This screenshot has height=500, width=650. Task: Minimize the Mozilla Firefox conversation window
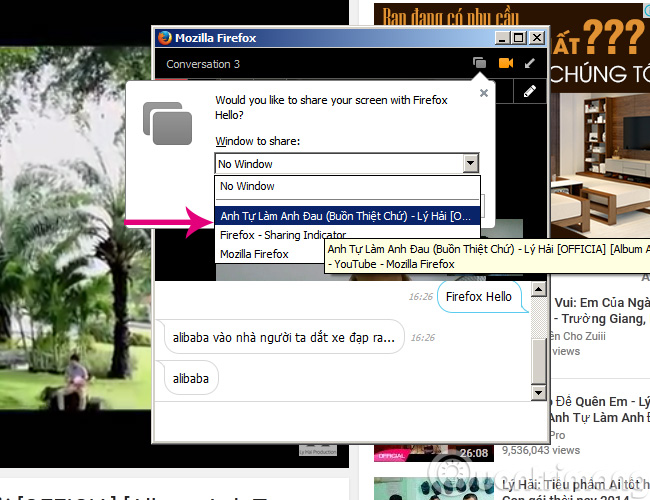pyautogui.click(x=502, y=38)
